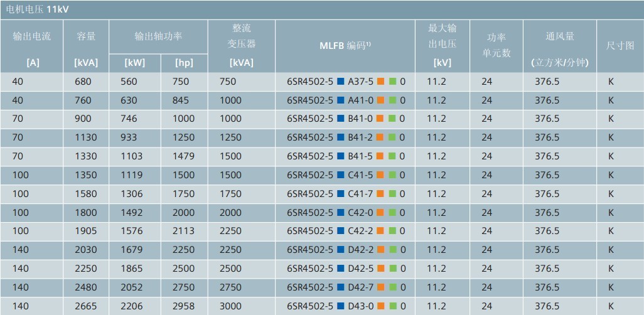Click the green square in the B41-0 row
Screen dimensions: 644x315
(x=393, y=119)
